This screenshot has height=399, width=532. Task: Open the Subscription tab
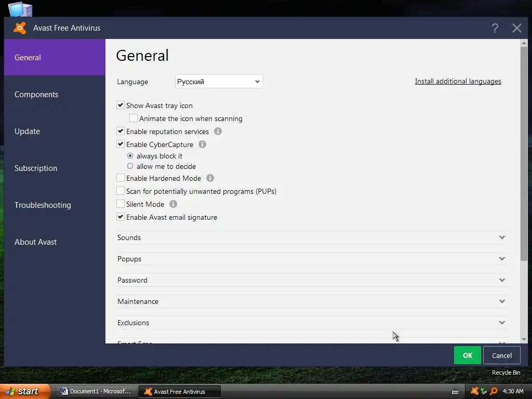coord(55,168)
